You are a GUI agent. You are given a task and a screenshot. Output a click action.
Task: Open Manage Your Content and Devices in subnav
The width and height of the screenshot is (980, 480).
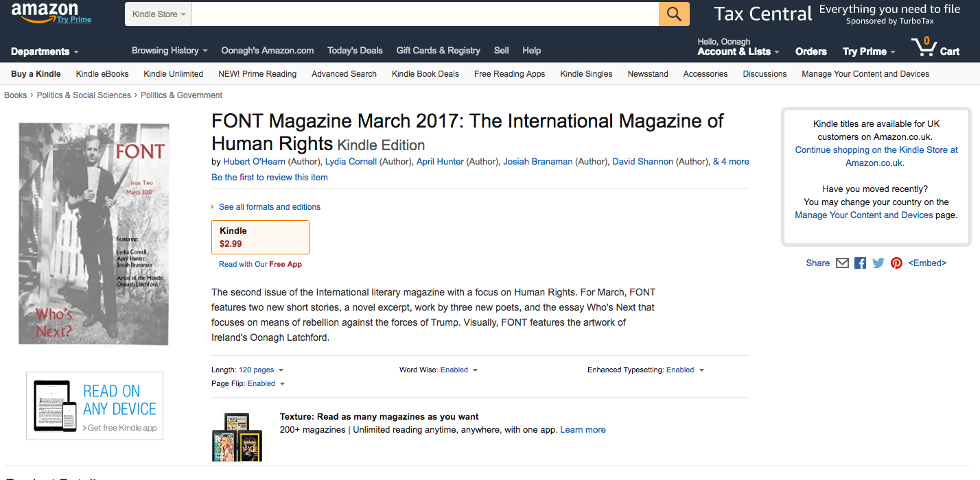click(x=865, y=74)
